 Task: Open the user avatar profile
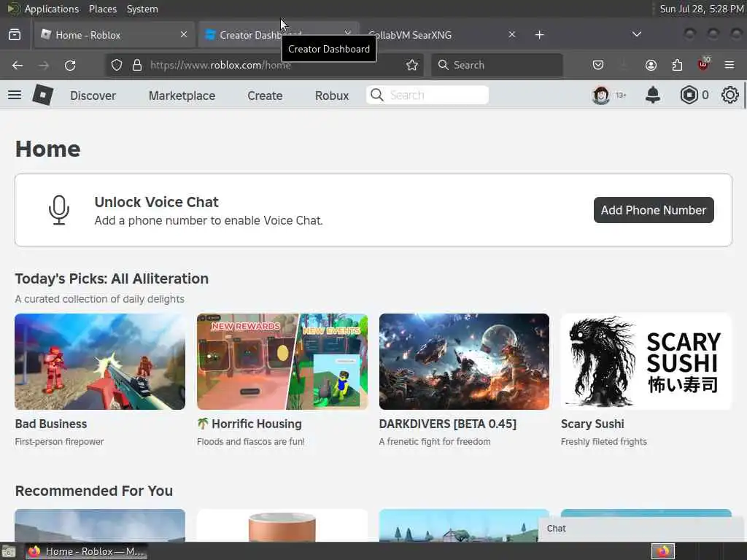pos(601,96)
